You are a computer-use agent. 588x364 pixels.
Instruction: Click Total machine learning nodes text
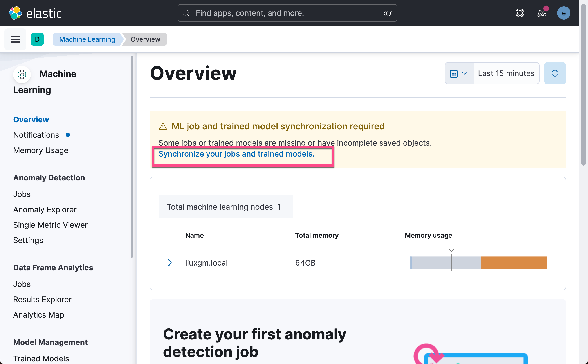pyautogui.click(x=224, y=207)
